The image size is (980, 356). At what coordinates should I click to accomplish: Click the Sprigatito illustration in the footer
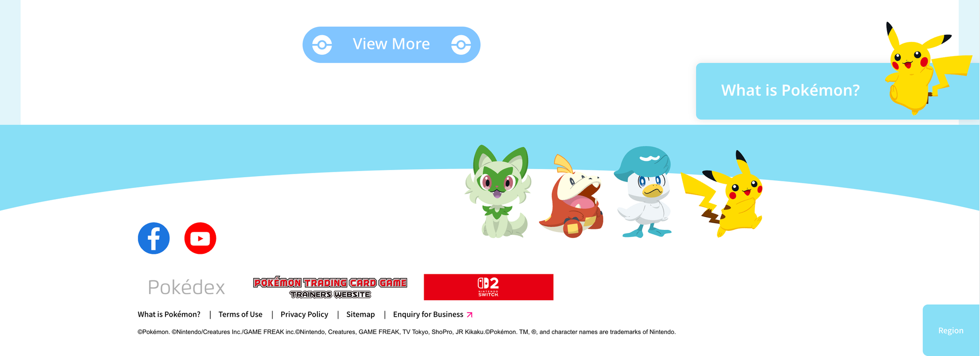(x=499, y=192)
